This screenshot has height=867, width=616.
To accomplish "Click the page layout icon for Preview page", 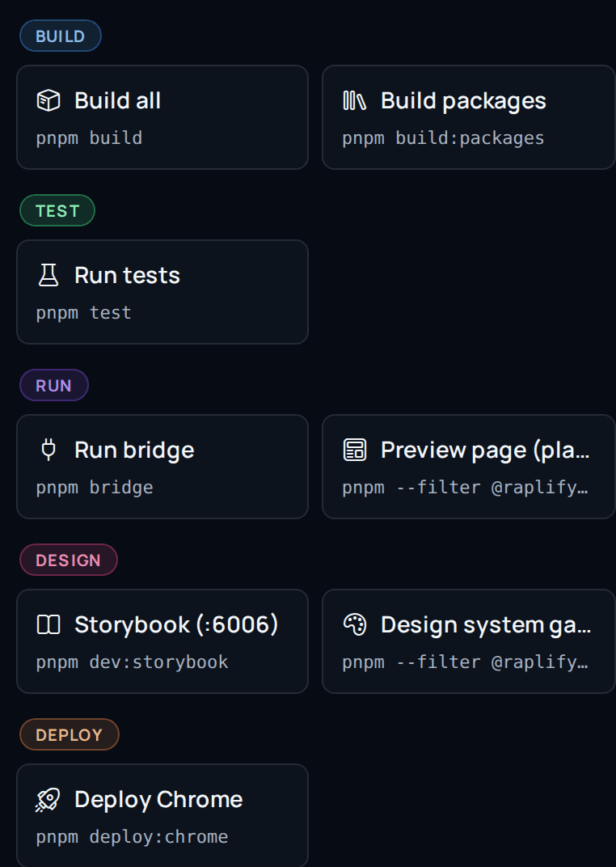I will [354, 450].
